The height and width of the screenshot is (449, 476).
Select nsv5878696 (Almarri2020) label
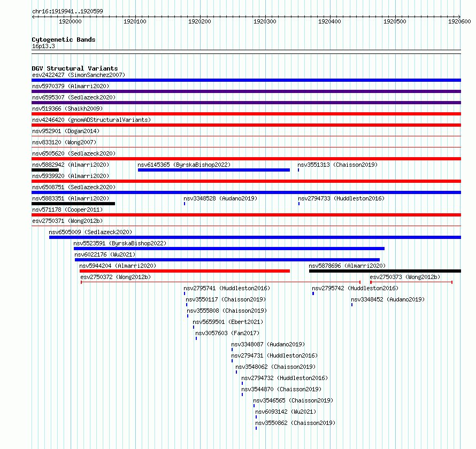point(347,266)
